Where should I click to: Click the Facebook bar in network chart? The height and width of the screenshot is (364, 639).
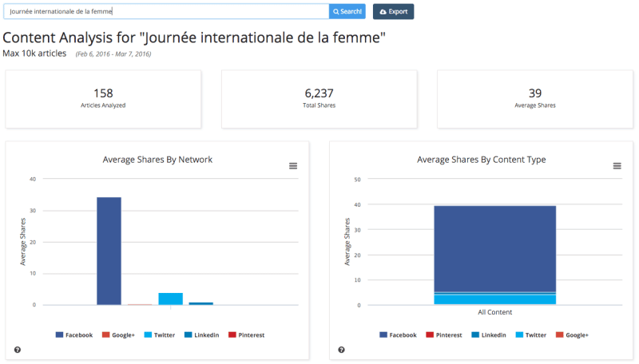click(109, 251)
